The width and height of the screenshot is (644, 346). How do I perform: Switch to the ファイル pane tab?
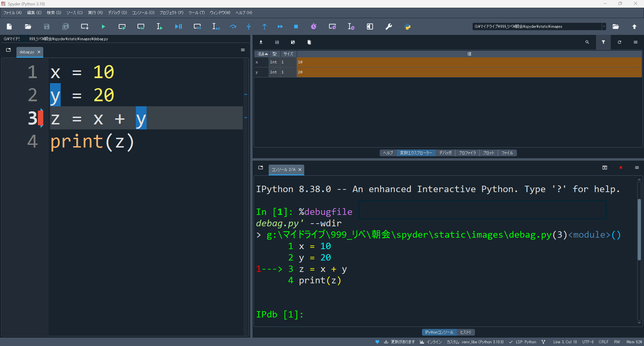coord(507,153)
